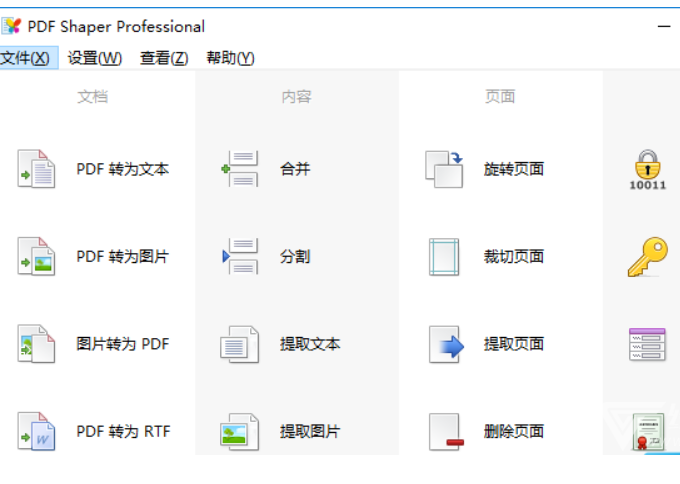The width and height of the screenshot is (680, 484).
Task: Select the PDF 转为图片 label
Action: tap(123, 256)
